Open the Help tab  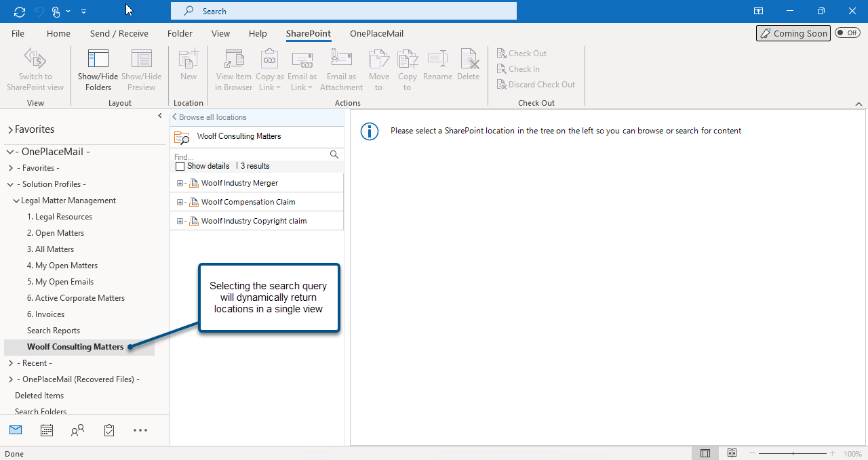(258, 33)
